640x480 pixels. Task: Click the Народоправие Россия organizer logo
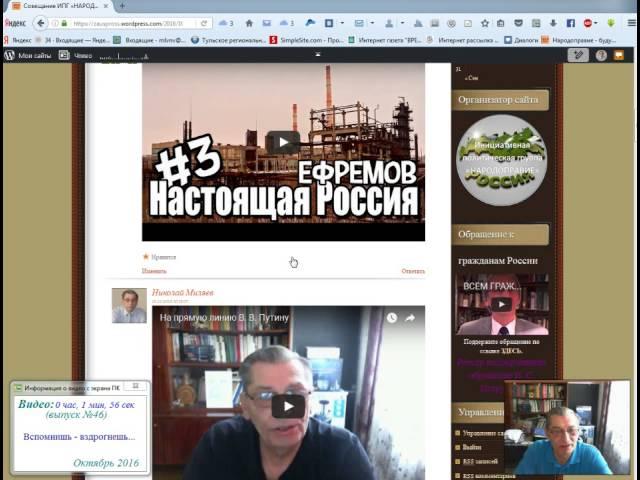tap(501, 160)
